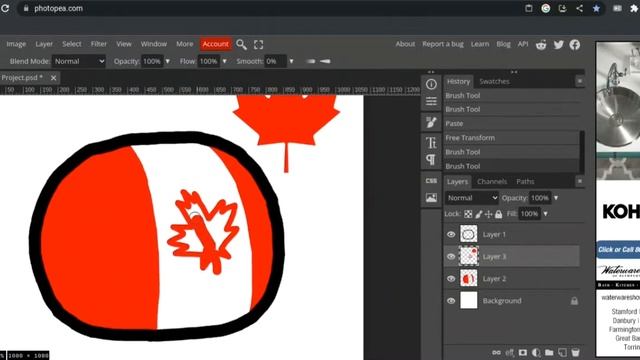
Task: Open the layer blend mode Normal dropdown
Action: 471,198
